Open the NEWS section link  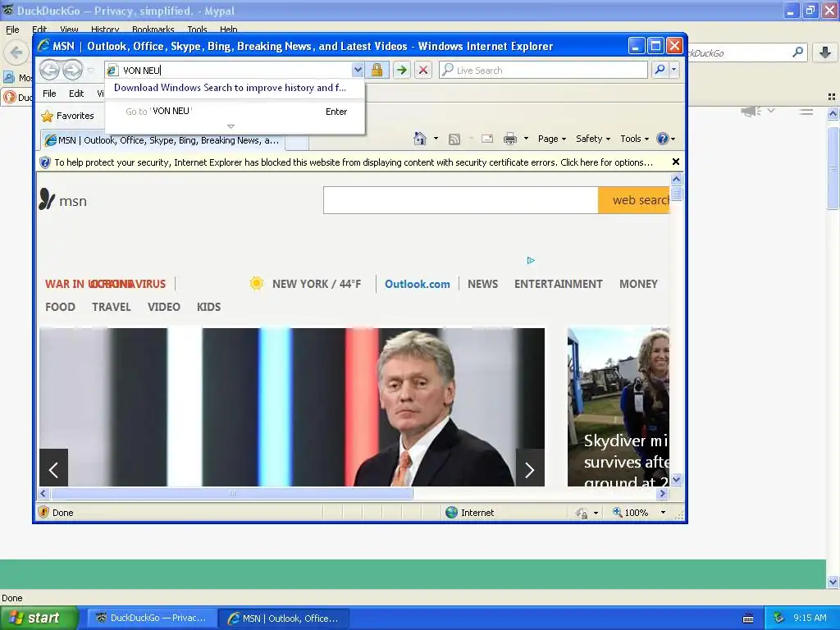coord(482,284)
